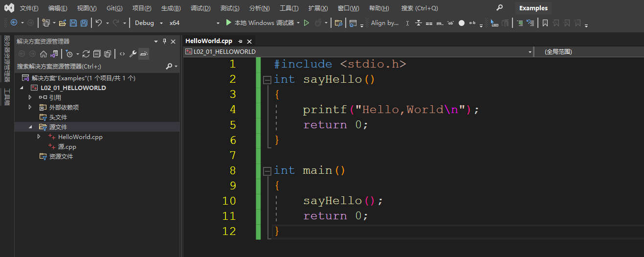This screenshot has width=644, height=257.
Task: Select the 头文件 folder
Action: coord(58,117)
